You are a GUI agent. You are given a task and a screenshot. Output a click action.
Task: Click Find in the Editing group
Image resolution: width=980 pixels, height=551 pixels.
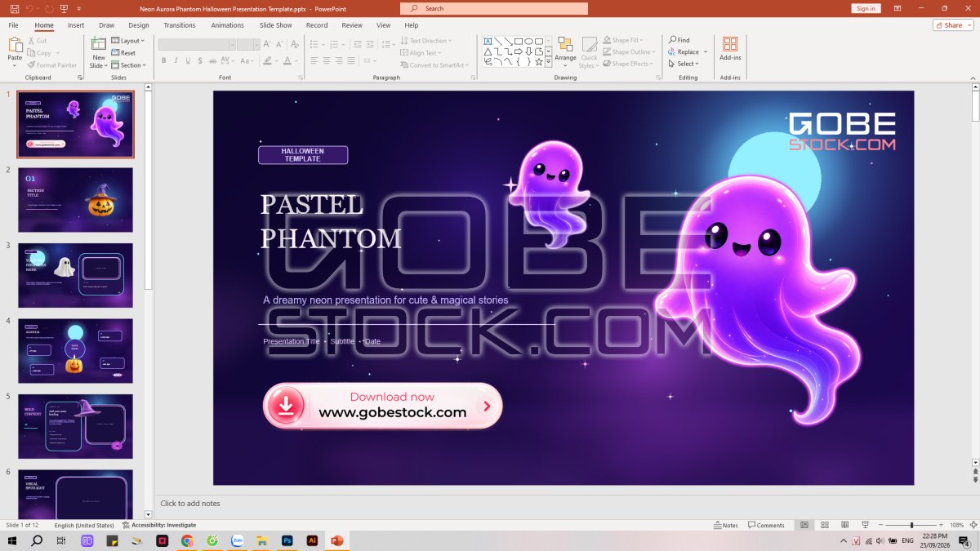pyautogui.click(x=679, y=40)
